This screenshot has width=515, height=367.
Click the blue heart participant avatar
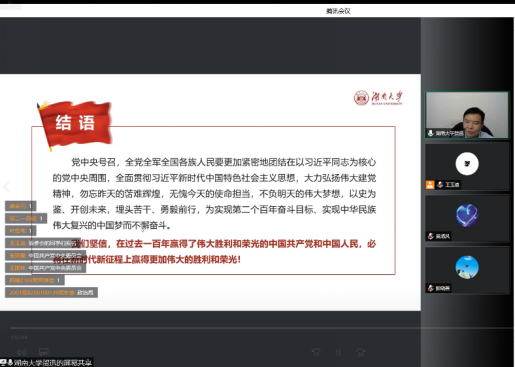(x=467, y=215)
